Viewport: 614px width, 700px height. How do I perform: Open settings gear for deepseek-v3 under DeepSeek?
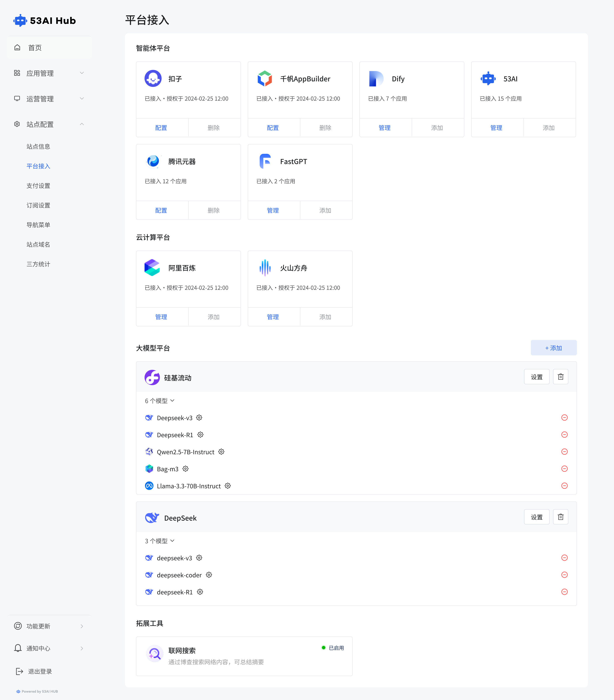(x=199, y=558)
